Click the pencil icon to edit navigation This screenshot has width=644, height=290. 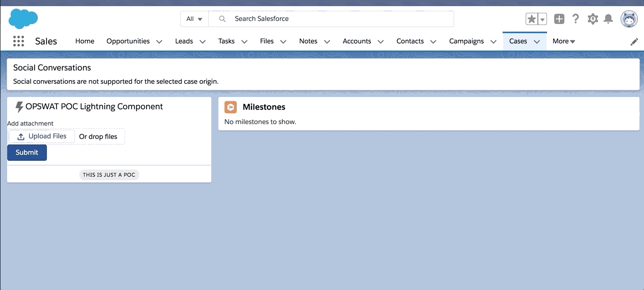coord(634,42)
